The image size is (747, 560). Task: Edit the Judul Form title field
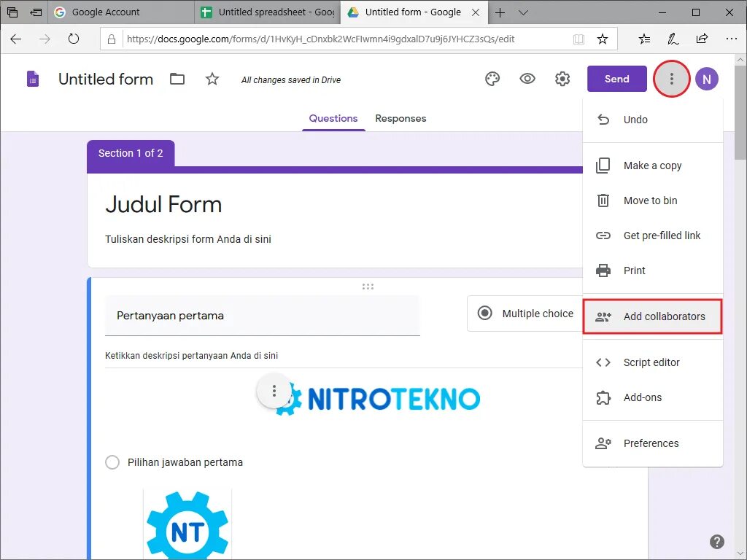point(163,204)
